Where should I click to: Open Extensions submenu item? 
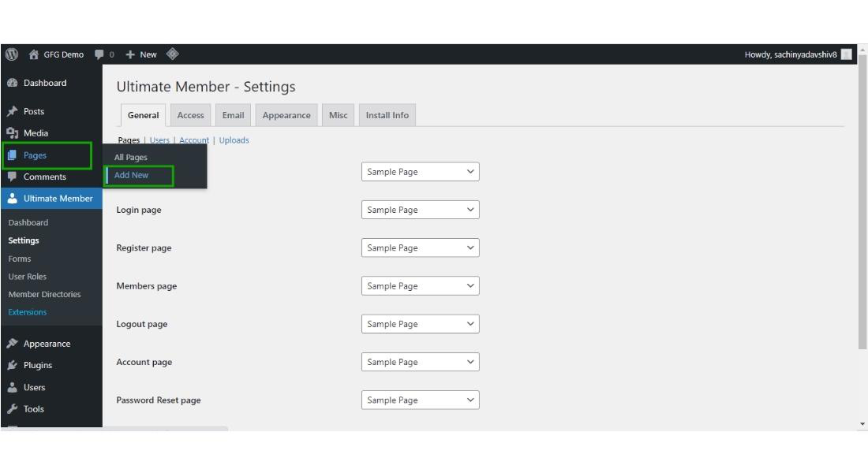tap(27, 311)
